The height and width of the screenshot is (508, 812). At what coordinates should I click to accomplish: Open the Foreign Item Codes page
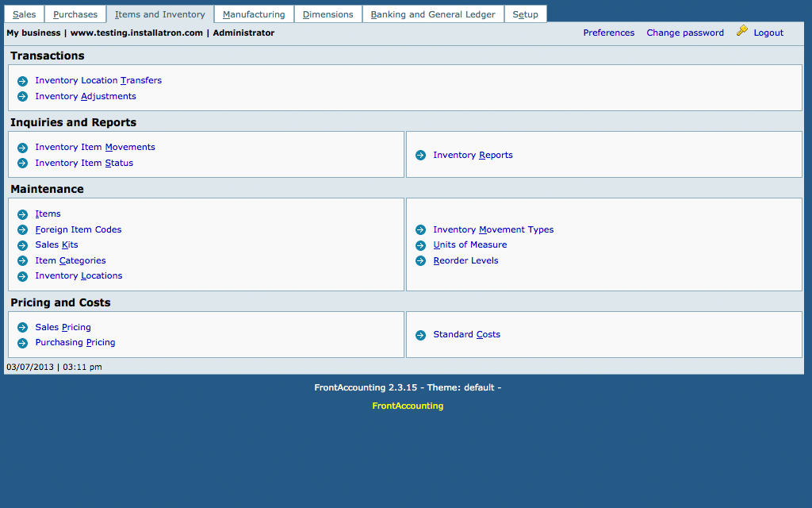tap(79, 229)
